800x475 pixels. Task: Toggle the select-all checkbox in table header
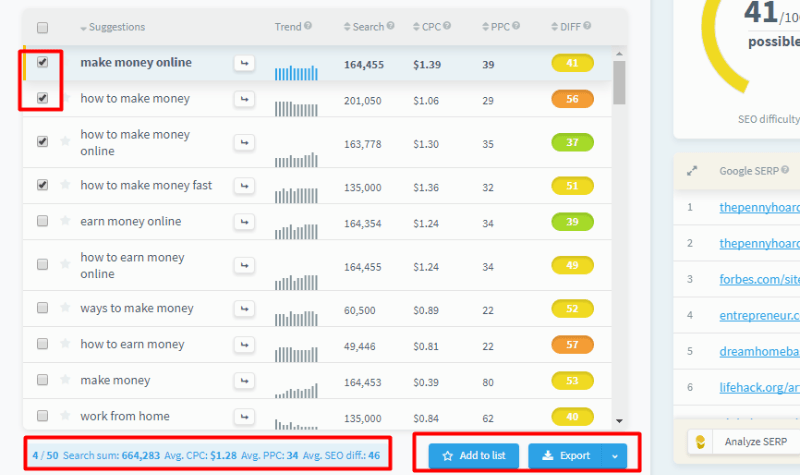42,28
